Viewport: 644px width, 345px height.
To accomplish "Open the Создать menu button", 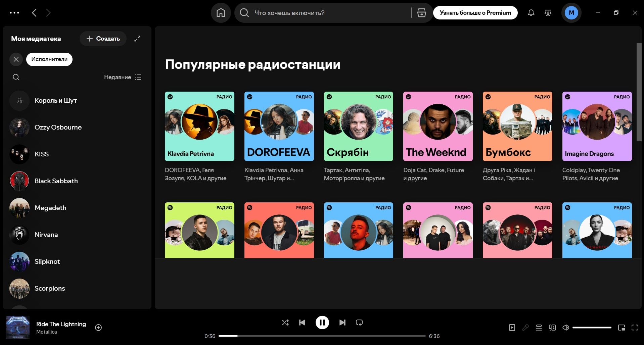I will (103, 39).
